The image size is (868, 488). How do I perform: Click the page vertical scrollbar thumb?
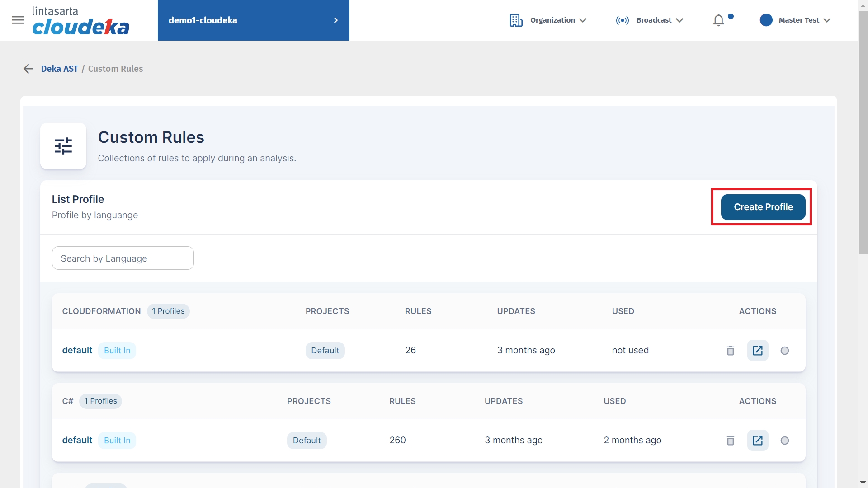point(863,131)
